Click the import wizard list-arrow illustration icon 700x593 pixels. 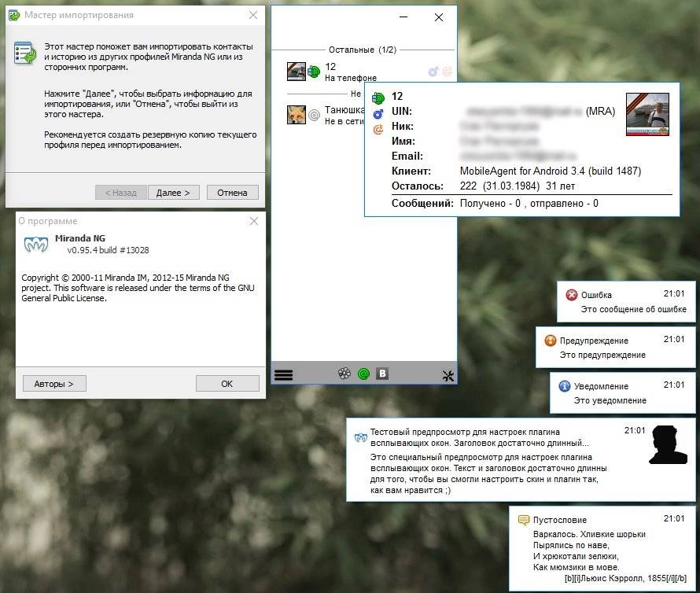point(25,53)
